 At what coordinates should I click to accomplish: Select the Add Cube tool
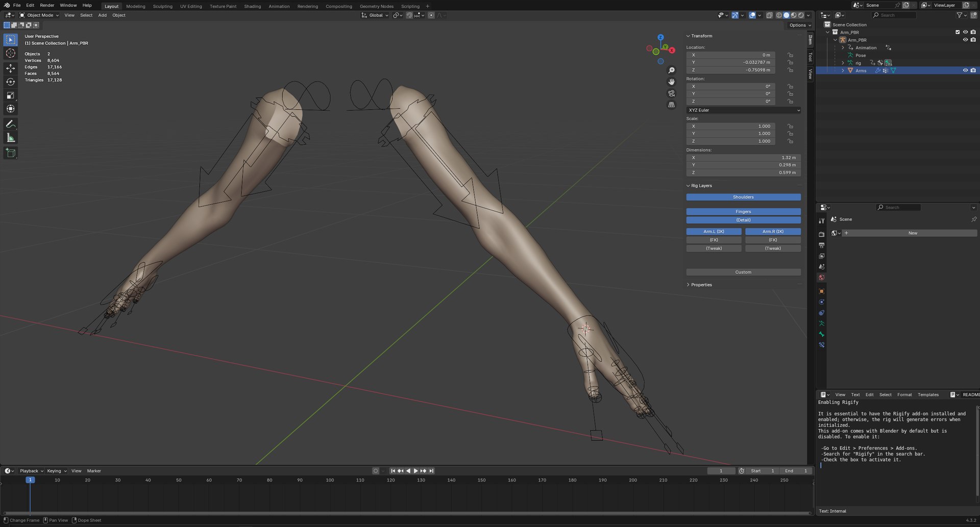pyautogui.click(x=11, y=153)
